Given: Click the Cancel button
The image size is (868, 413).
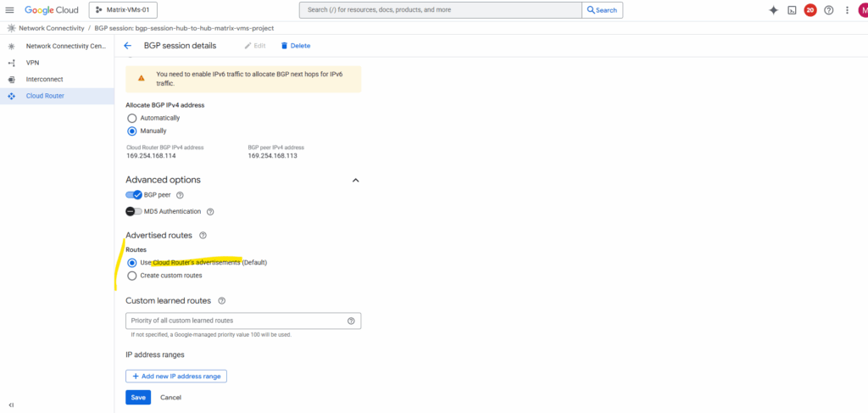Looking at the screenshot, I should point(170,398).
